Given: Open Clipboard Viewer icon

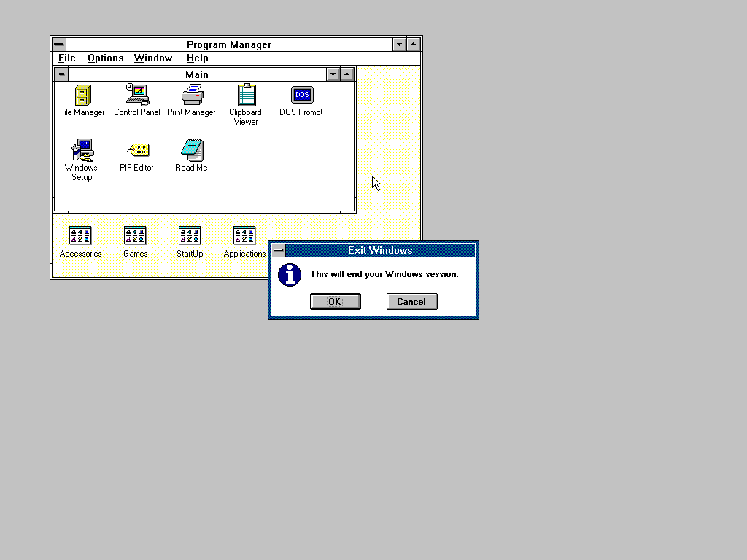Looking at the screenshot, I should pyautogui.click(x=246, y=96).
